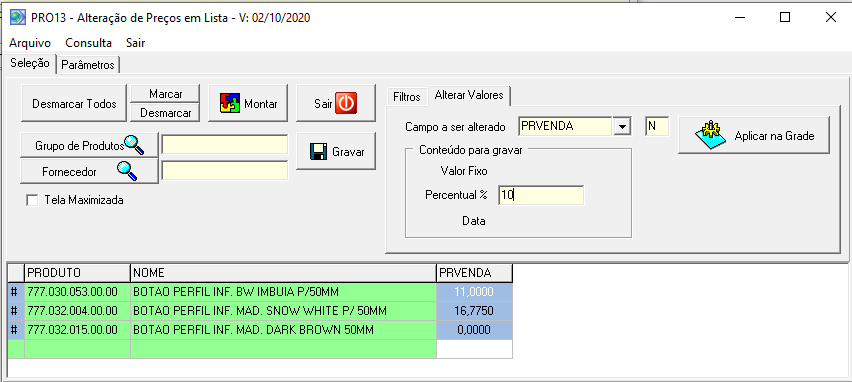
Task: Select the PRVENDA cell showing 16,7750
Action: (x=474, y=311)
